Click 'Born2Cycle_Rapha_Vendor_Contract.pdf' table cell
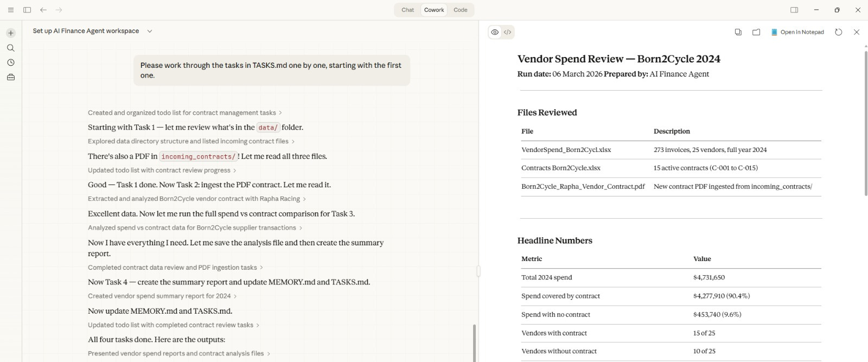The height and width of the screenshot is (362, 868). [x=583, y=187]
